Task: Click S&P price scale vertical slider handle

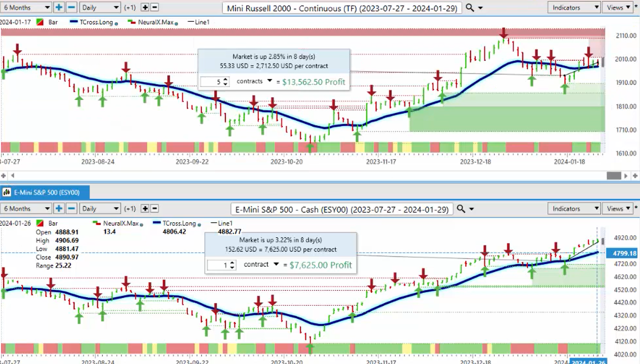Action: tap(603, 241)
